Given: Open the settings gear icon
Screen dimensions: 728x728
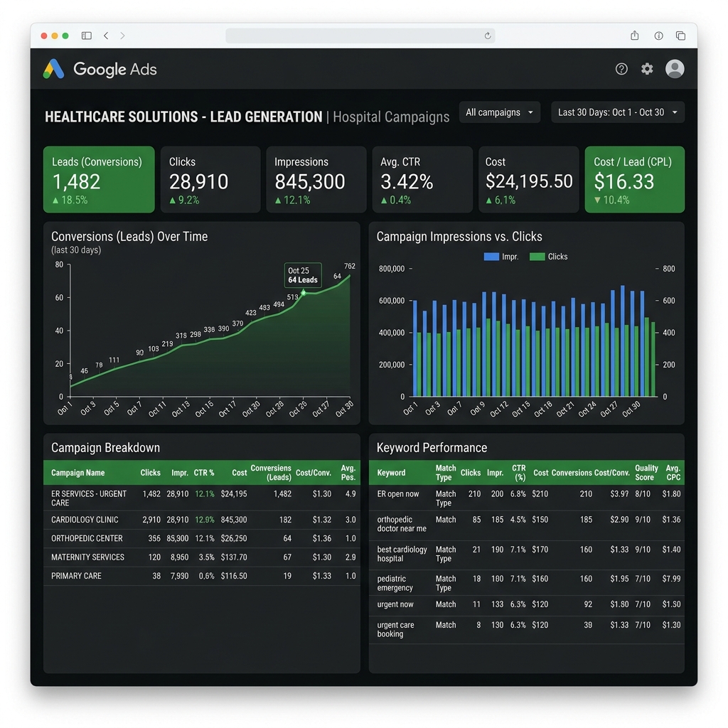Looking at the screenshot, I should point(647,69).
